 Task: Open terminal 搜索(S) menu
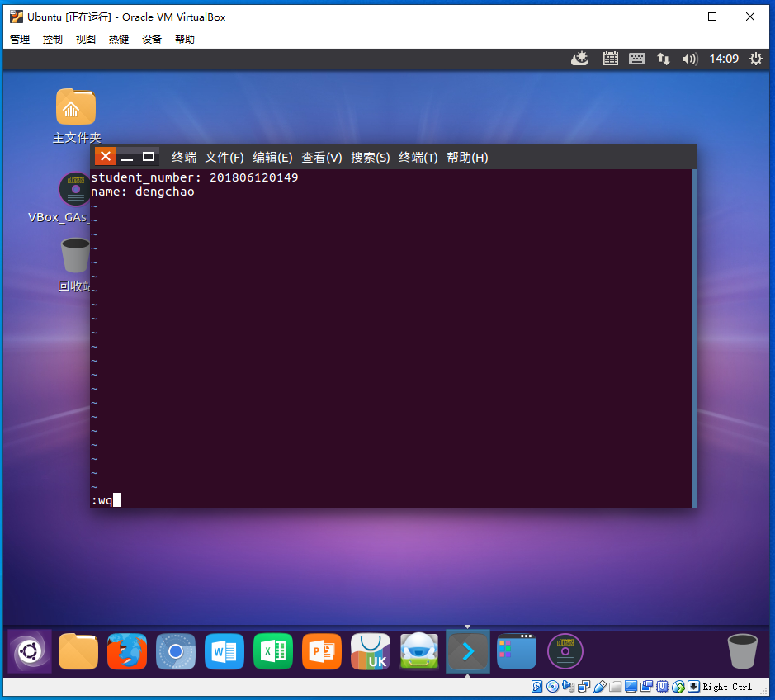click(x=371, y=157)
